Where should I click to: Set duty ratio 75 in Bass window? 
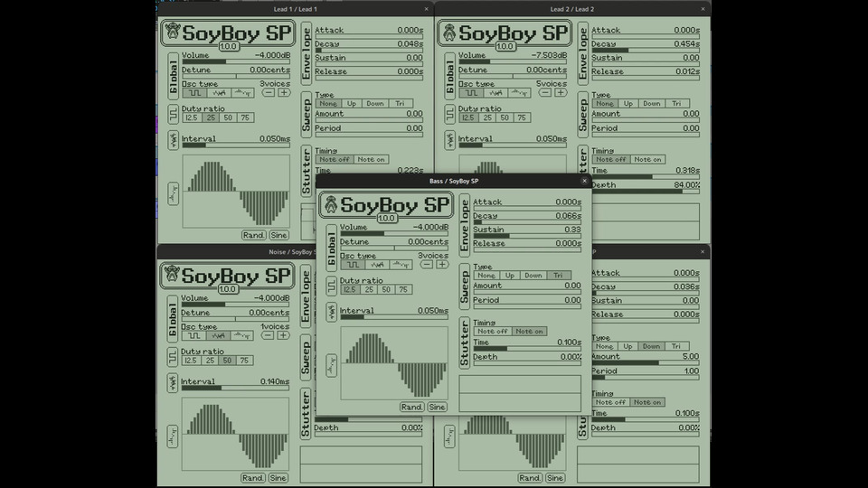403,289
